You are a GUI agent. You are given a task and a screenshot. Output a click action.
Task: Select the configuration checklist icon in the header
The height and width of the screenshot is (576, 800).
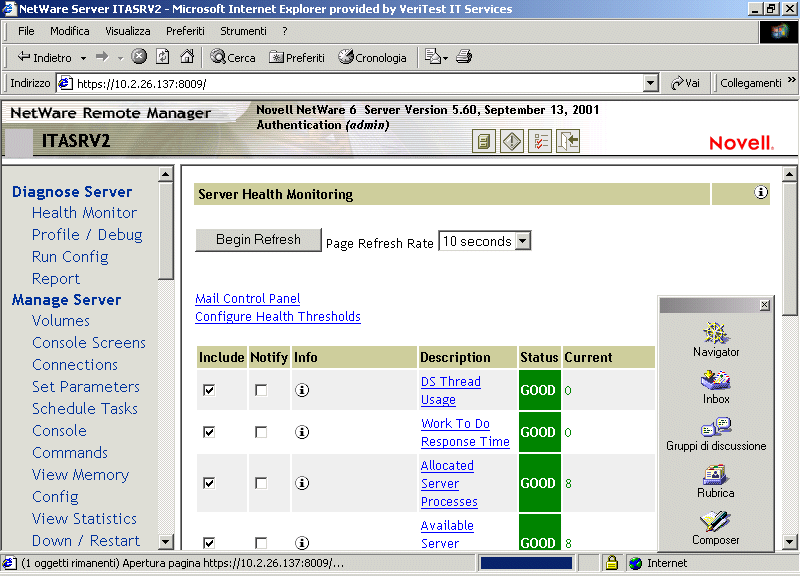coord(539,141)
